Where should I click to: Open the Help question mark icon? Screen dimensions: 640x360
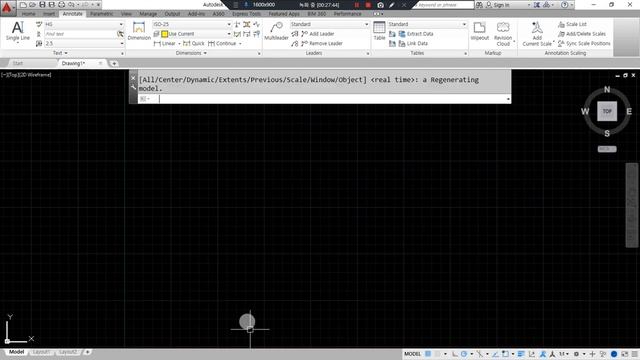click(564, 5)
